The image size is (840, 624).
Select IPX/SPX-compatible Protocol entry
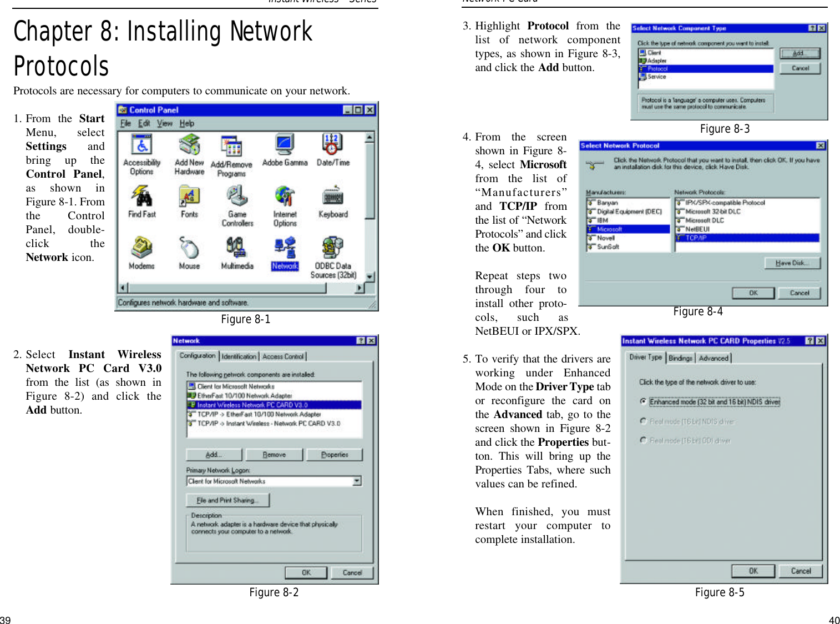pos(747,203)
